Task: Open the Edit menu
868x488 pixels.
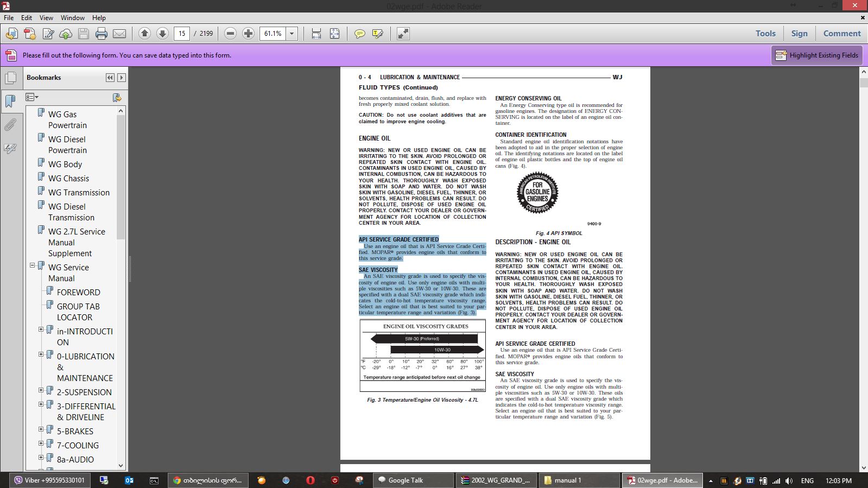Action: 27,17
